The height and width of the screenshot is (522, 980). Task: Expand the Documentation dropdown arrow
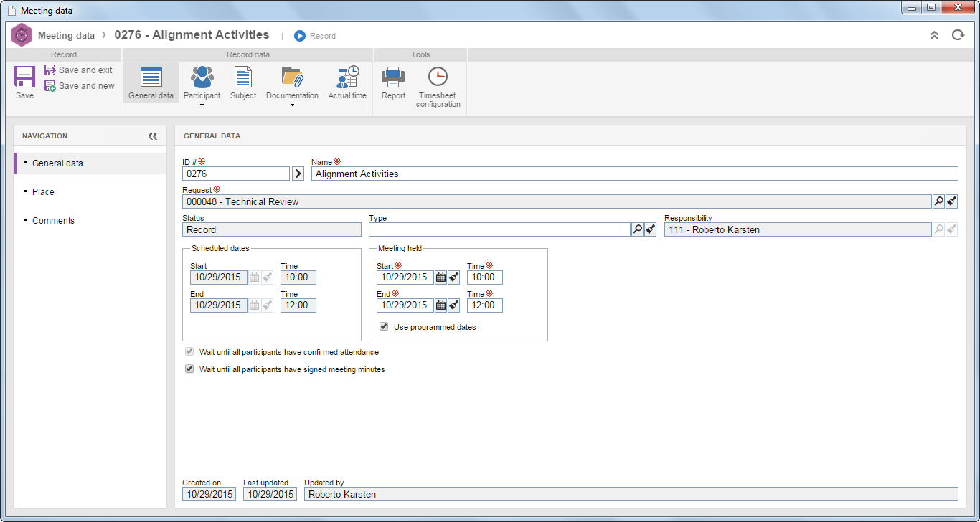[x=292, y=105]
